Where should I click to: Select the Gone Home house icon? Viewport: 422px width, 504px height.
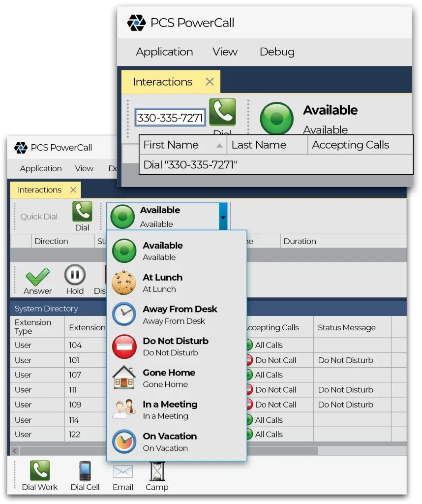[124, 378]
